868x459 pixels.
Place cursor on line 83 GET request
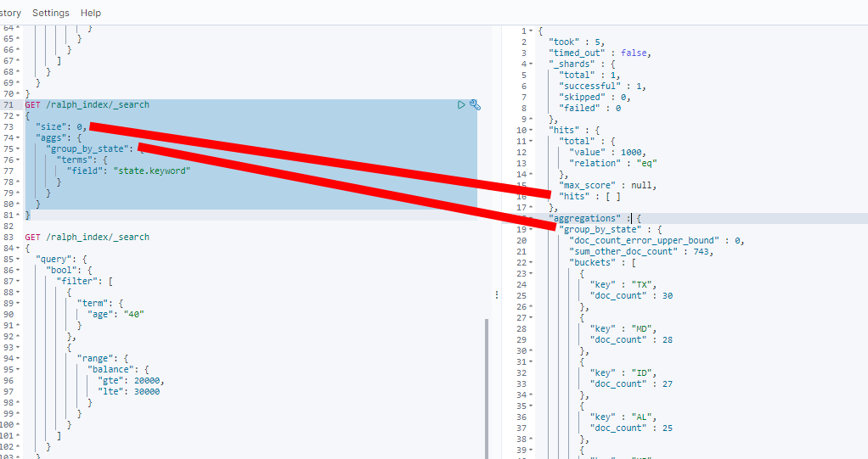tap(87, 237)
